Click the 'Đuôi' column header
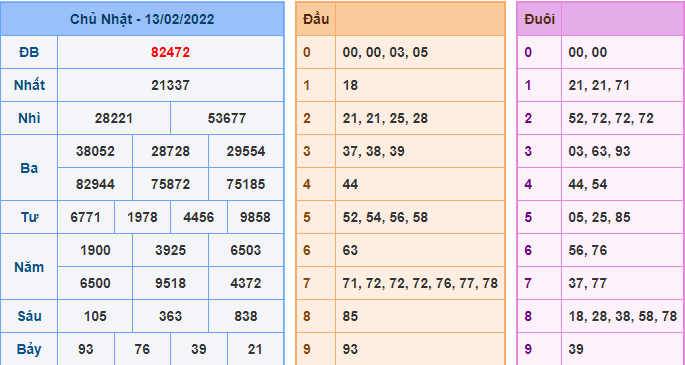This screenshot has width=685, height=365. pos(539,19)
